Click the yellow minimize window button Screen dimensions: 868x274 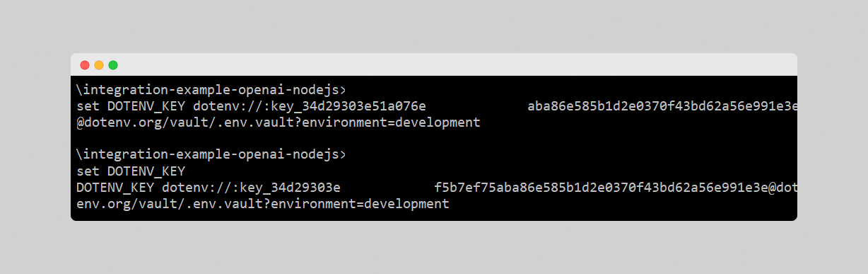(99, 65)
